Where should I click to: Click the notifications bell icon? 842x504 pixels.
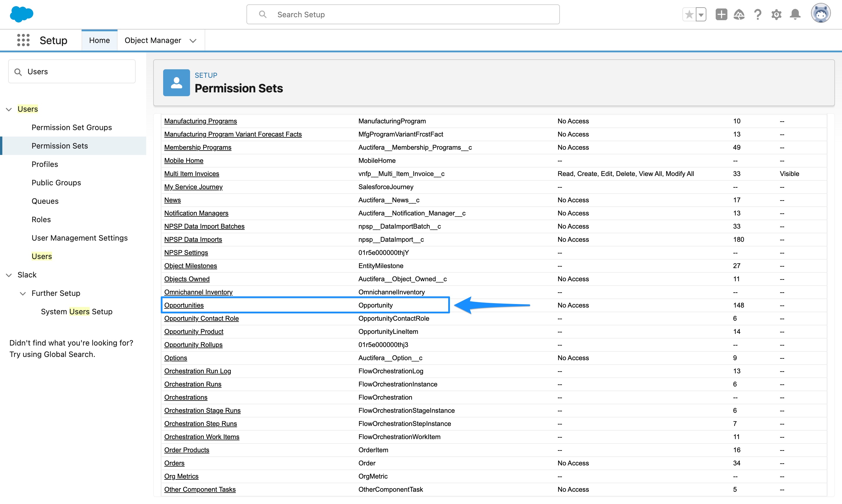[795, 14]
